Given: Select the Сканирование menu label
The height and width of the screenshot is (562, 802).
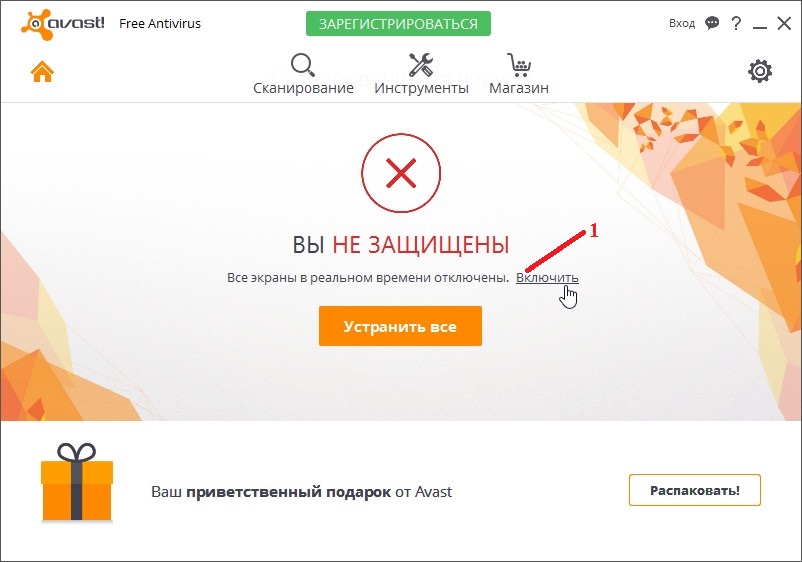Looking at the screenshot, I should point(303,88).
